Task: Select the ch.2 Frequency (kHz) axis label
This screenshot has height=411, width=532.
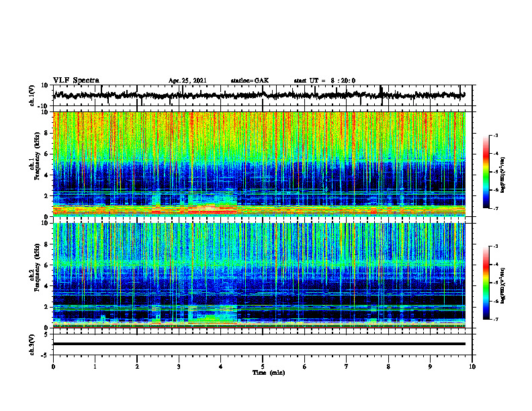Action: pyautogui.click(x=35, y=267)
